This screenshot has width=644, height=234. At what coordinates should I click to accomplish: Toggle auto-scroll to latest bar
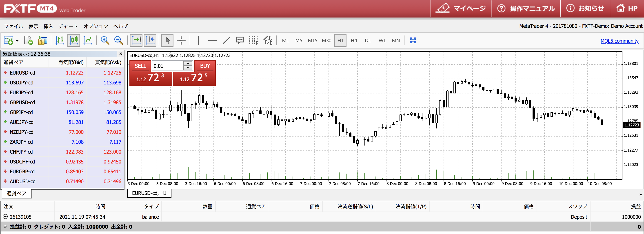(136, 40)
